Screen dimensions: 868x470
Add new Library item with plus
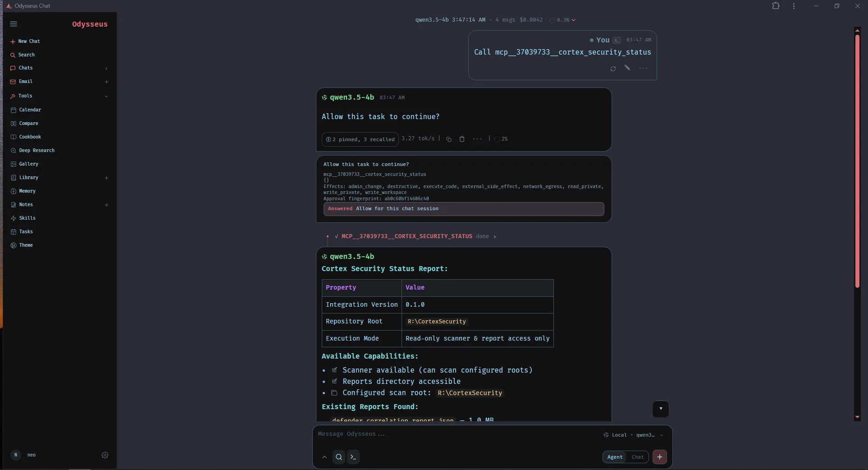(106, 178)
